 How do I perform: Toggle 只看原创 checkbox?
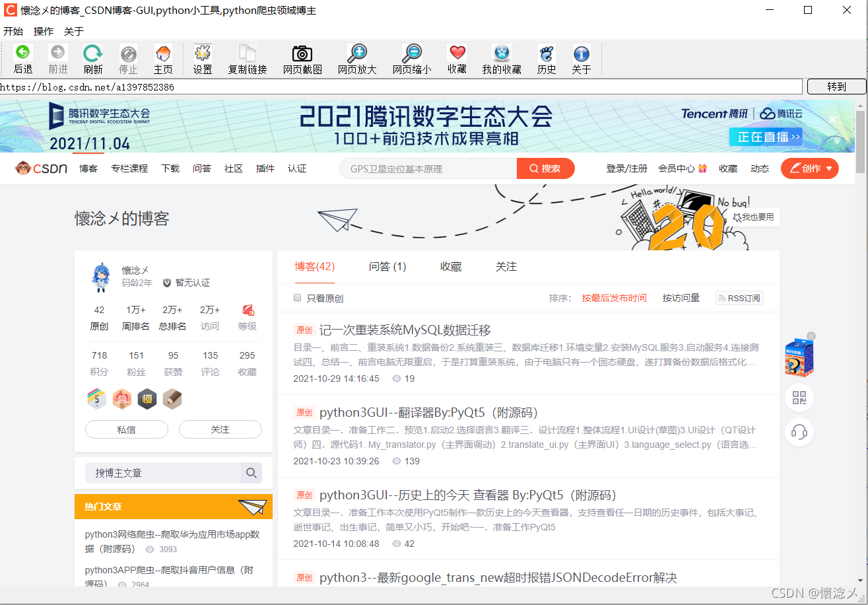click(298, 298)
